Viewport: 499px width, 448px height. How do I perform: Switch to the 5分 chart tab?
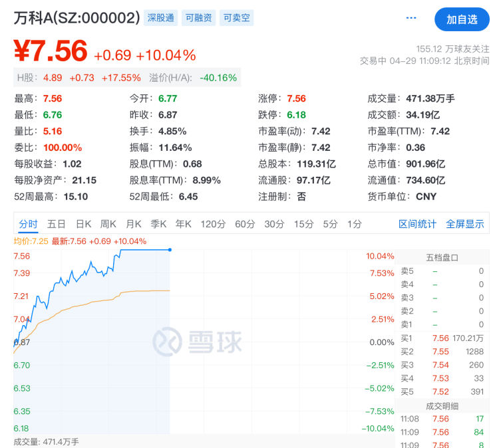[x=330, y=224]
